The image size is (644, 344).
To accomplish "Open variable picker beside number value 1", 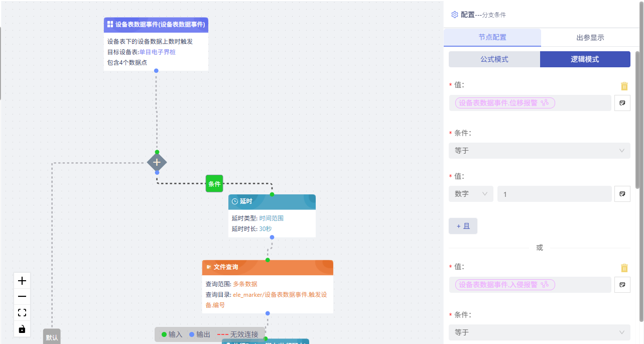I will coord(622,194).
